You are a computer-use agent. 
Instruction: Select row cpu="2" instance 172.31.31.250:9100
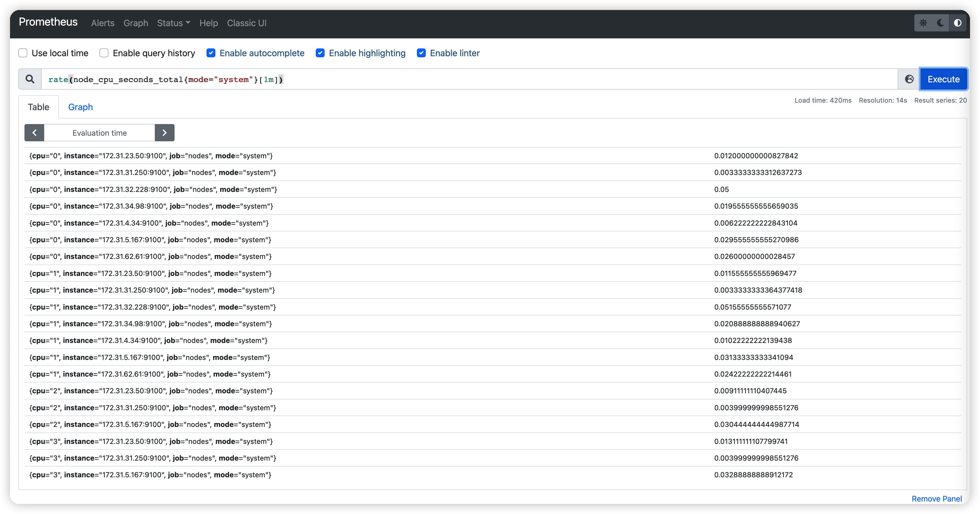pos(493,408)
